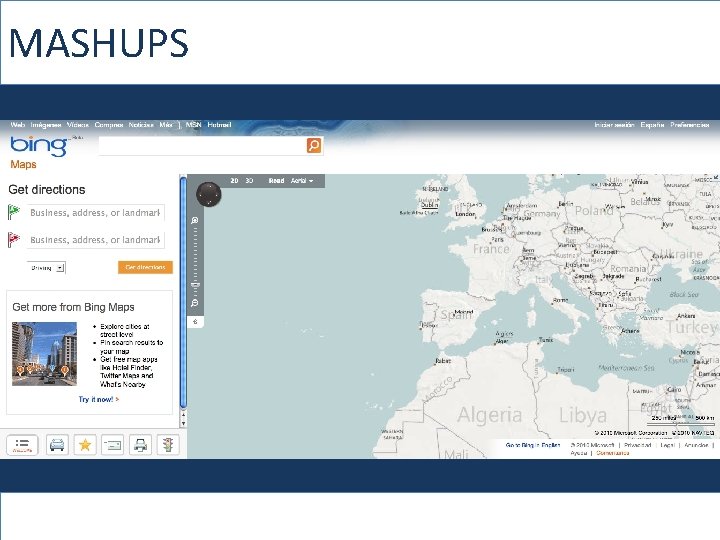Click the Maps label under Bing logo
Image resolution: width=720 pixels, height=540 pixels.
pos(23,164)
